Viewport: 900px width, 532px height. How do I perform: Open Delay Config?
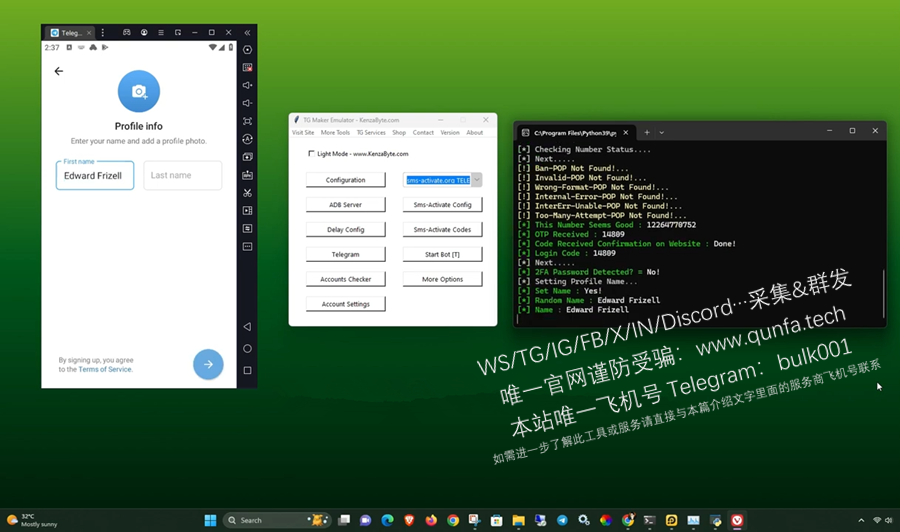(x=346, y=230)
